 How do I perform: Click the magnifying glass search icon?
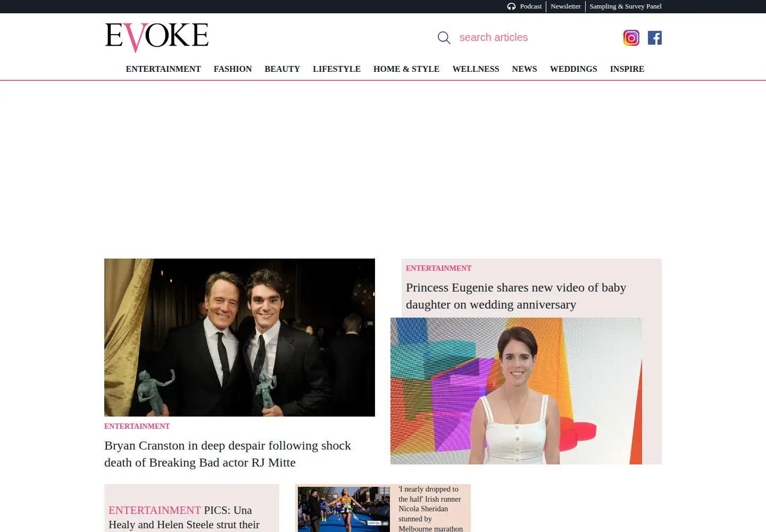444,38
